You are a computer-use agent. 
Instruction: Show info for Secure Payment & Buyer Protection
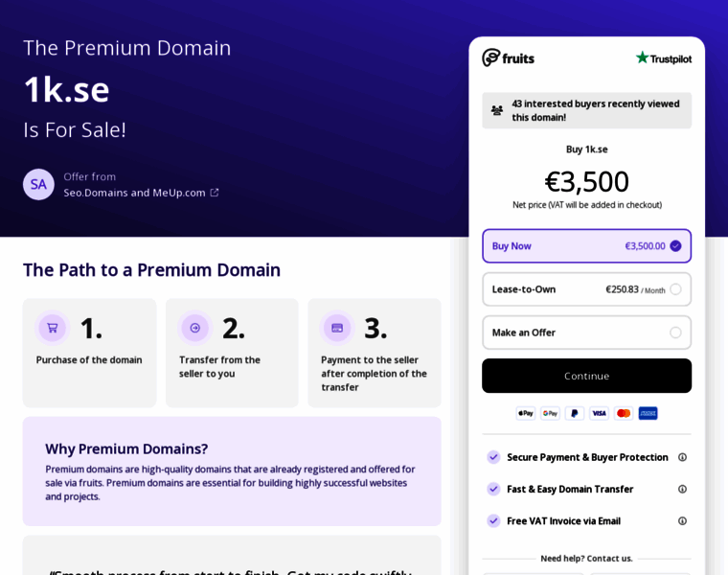[x=683, y=457]
